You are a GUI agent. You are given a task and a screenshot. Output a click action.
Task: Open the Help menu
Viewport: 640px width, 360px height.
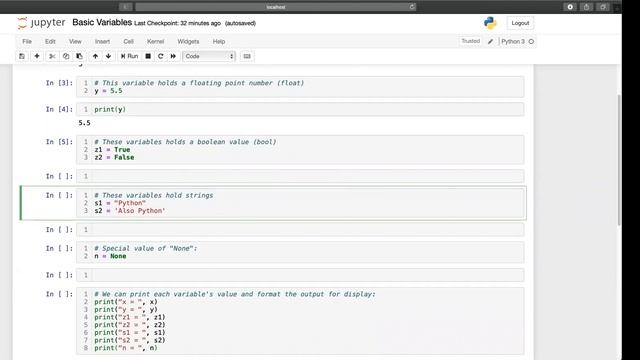(219, 42)
